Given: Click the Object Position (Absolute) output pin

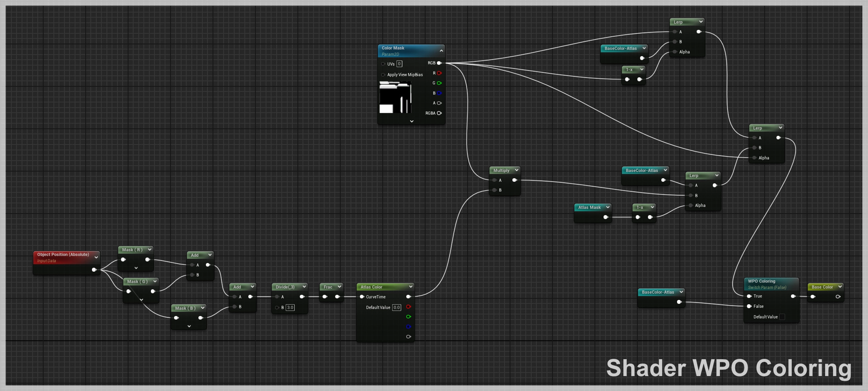Looking at the screenshot, I should (94, 270).
